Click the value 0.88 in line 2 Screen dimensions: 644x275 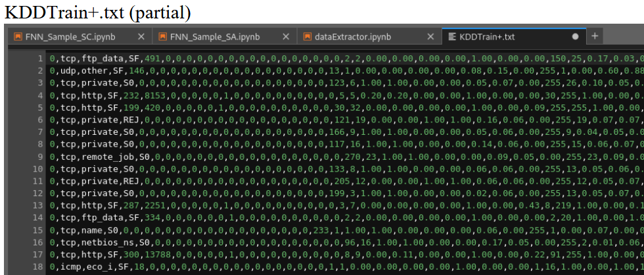pos(636,70)
